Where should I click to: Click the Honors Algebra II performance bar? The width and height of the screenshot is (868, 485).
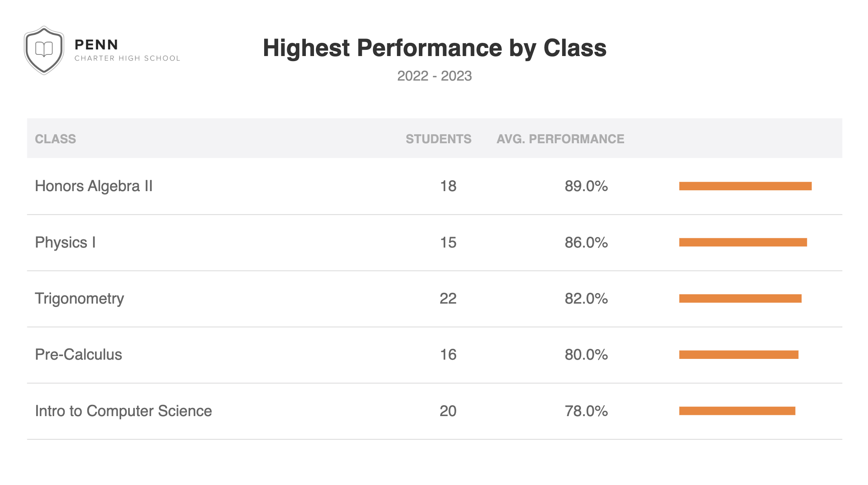pos(745,186)
